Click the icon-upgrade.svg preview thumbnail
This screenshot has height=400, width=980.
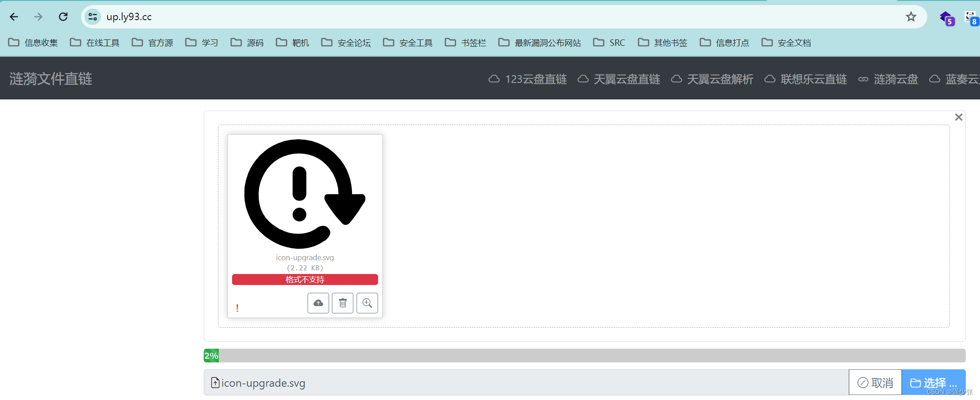click(305, 194)
